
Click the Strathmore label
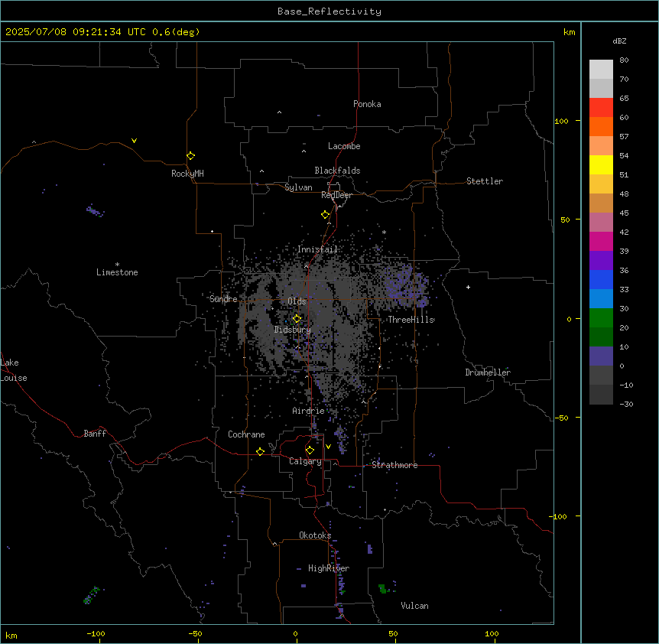(394, 465)
